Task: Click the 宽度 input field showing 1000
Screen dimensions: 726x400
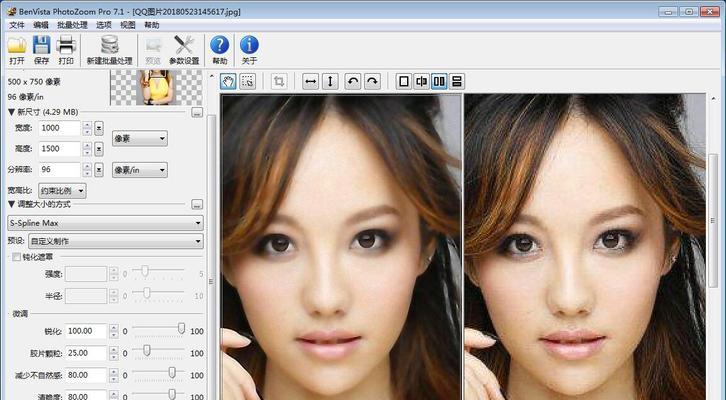Action: pyautogui.click(x=60, y=128)
